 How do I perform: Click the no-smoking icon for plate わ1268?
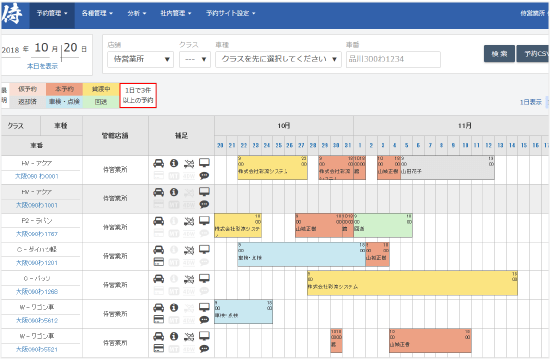point(189,279)
